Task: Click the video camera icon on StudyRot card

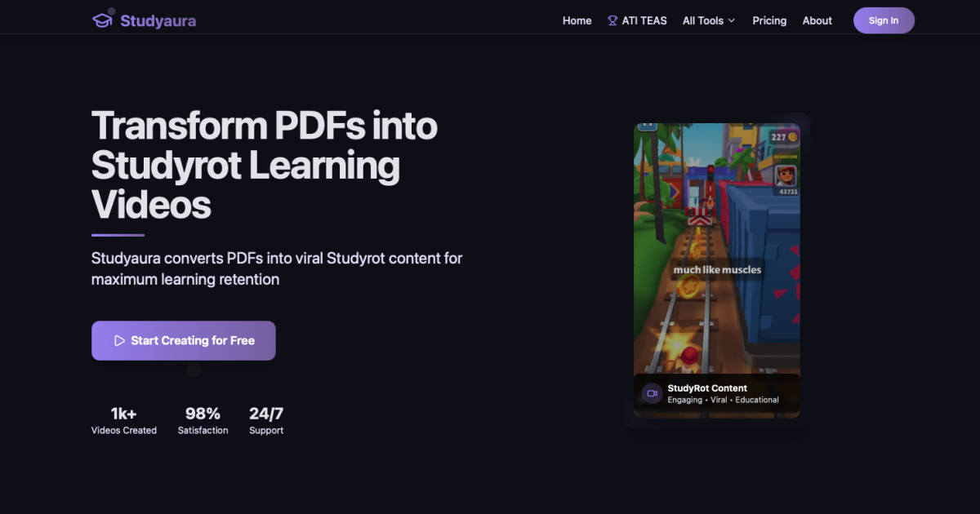Action: (652, 393)
